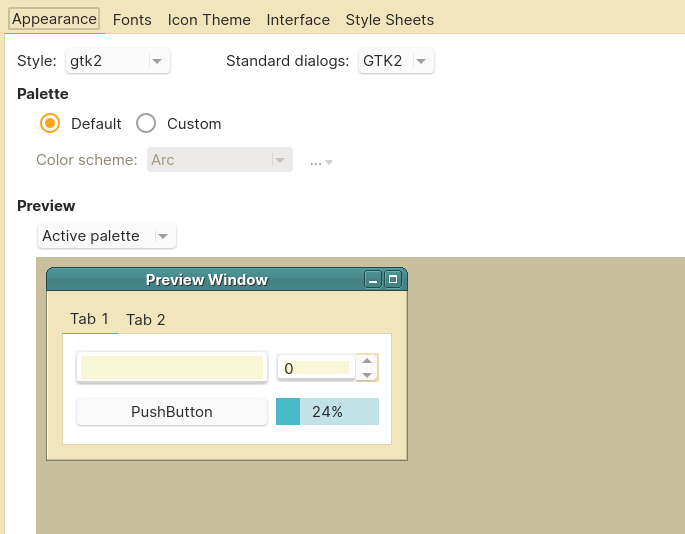
Task: Maximize the Preview Window
Action: click(x=393, y=280)
